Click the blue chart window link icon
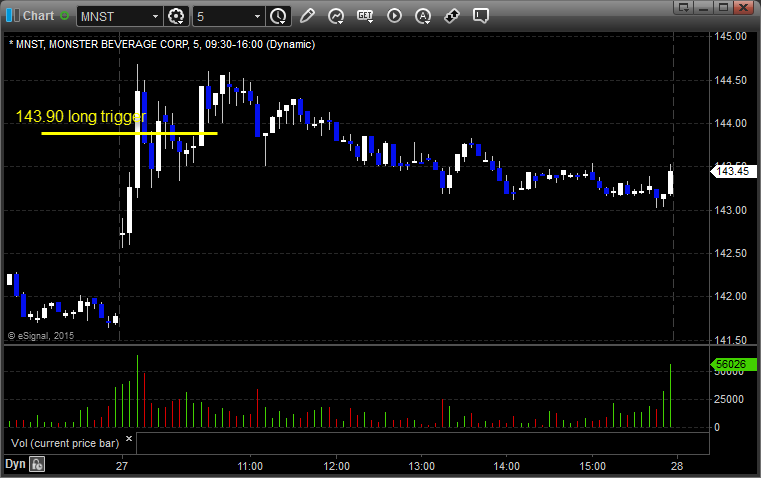 pos(13,16)
